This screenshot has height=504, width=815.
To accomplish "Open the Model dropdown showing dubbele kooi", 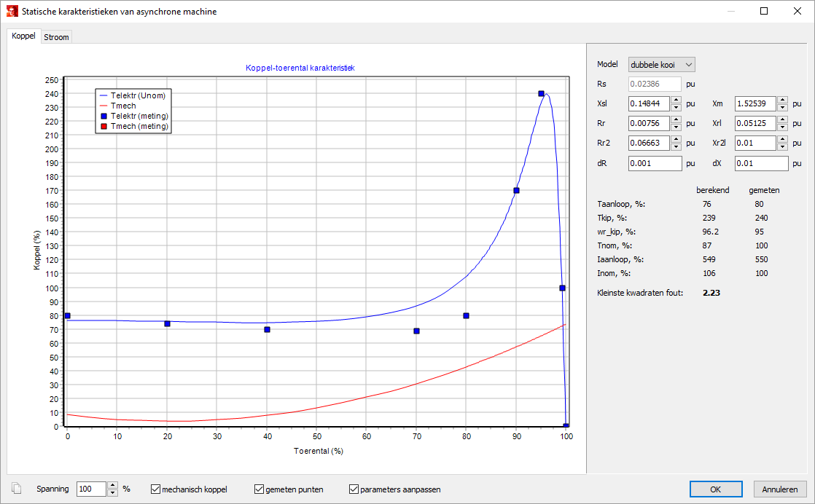I will (662, 65).
